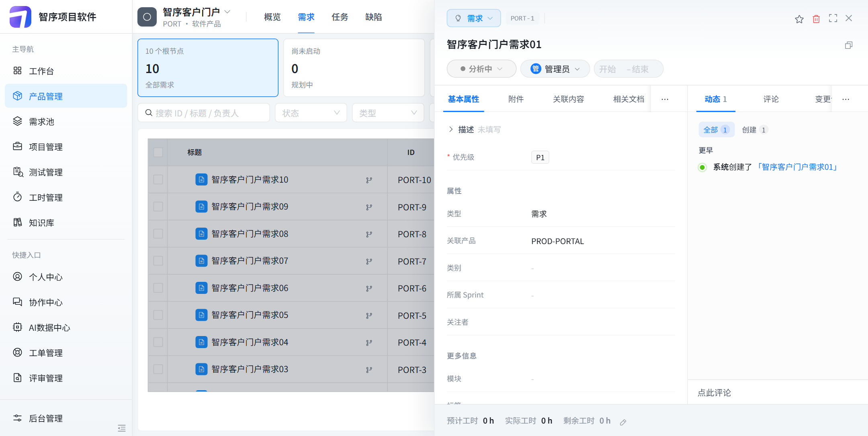Screen dimensions: 868x436
Task: Collapse the left sidebar menu icon
Action: [122, 428]
